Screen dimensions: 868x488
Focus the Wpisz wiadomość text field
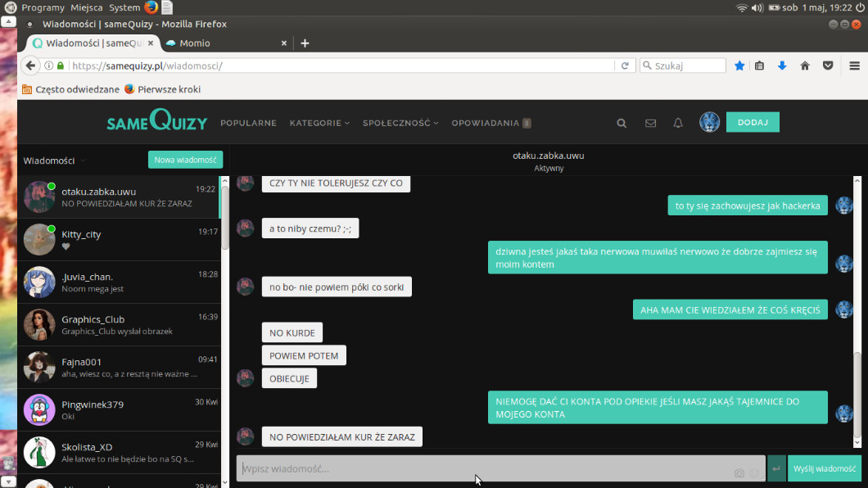click(x=483, y=468)
